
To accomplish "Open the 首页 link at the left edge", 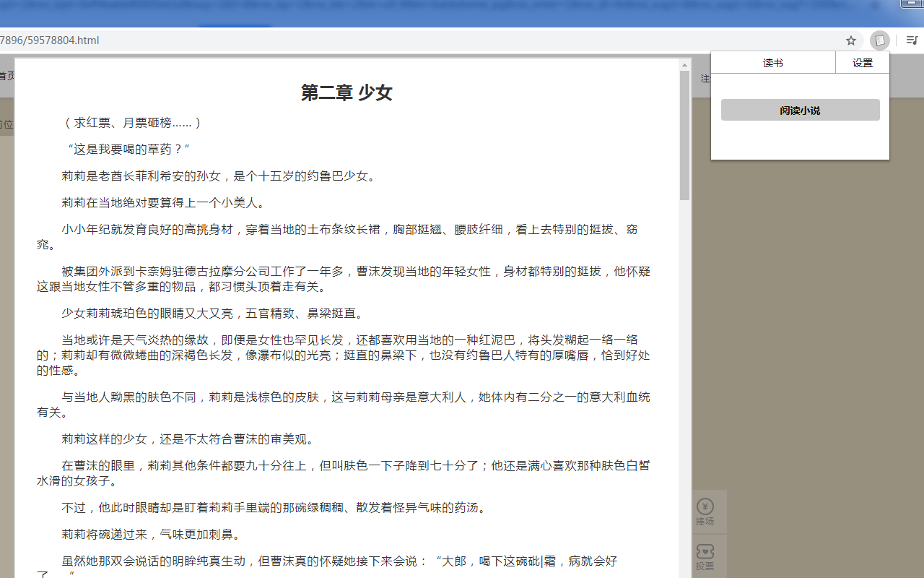I will [6, 75].
